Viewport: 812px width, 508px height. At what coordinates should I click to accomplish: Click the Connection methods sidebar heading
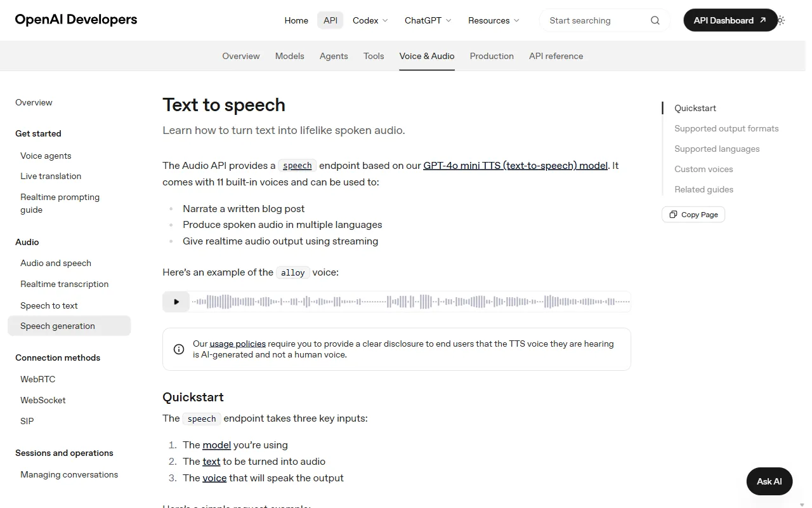pos(58,358)
